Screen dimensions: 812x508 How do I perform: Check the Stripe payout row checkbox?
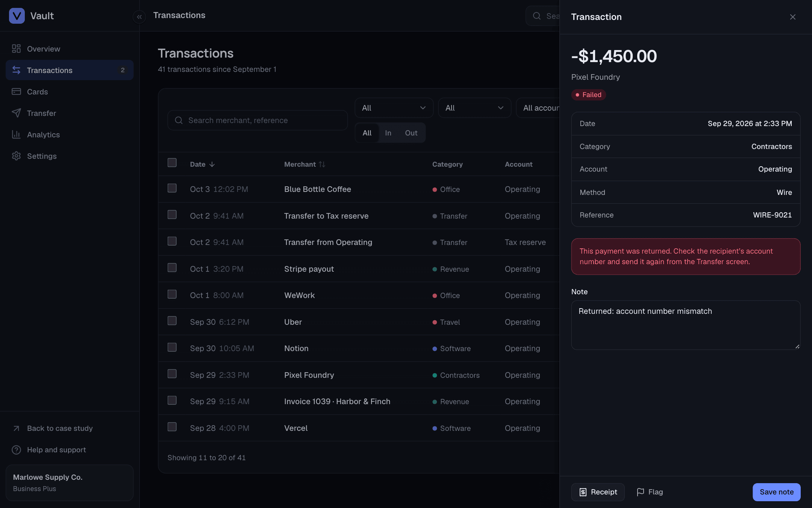(172, 268)
